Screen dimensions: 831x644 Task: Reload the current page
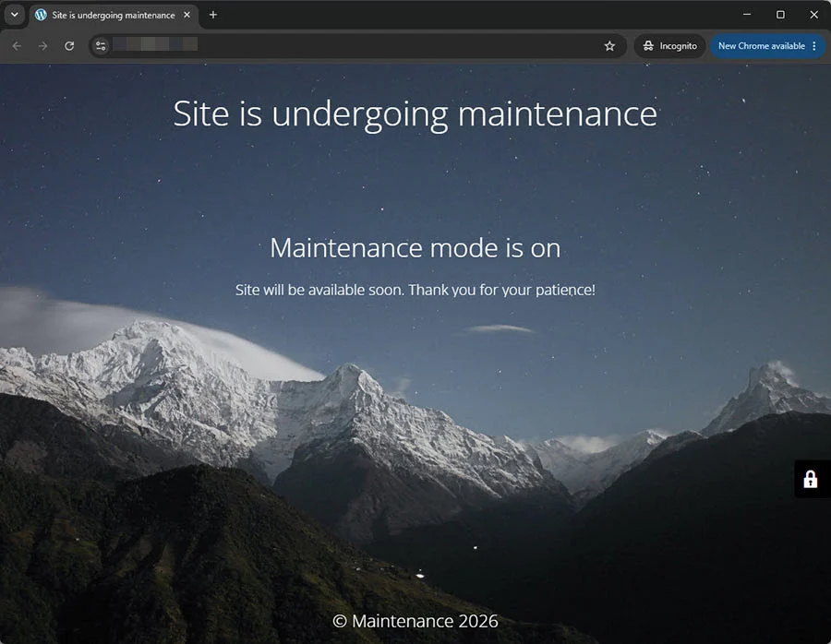69,46
